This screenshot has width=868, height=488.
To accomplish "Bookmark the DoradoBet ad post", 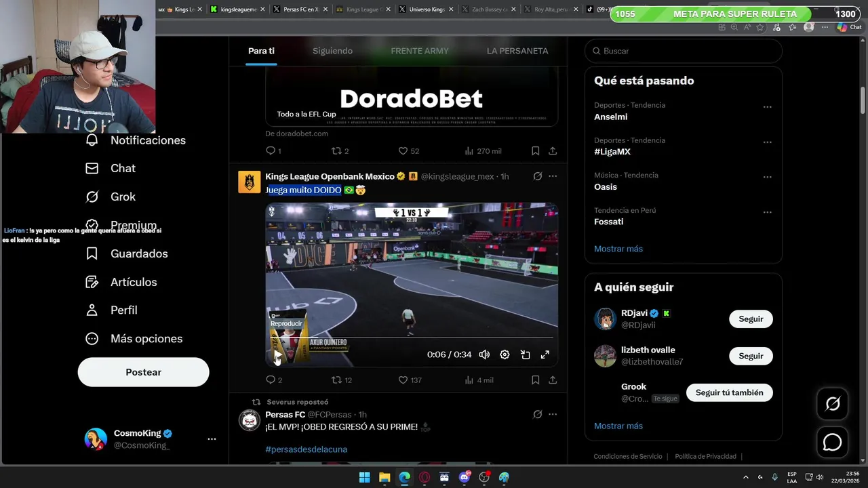I will point(535,151).
